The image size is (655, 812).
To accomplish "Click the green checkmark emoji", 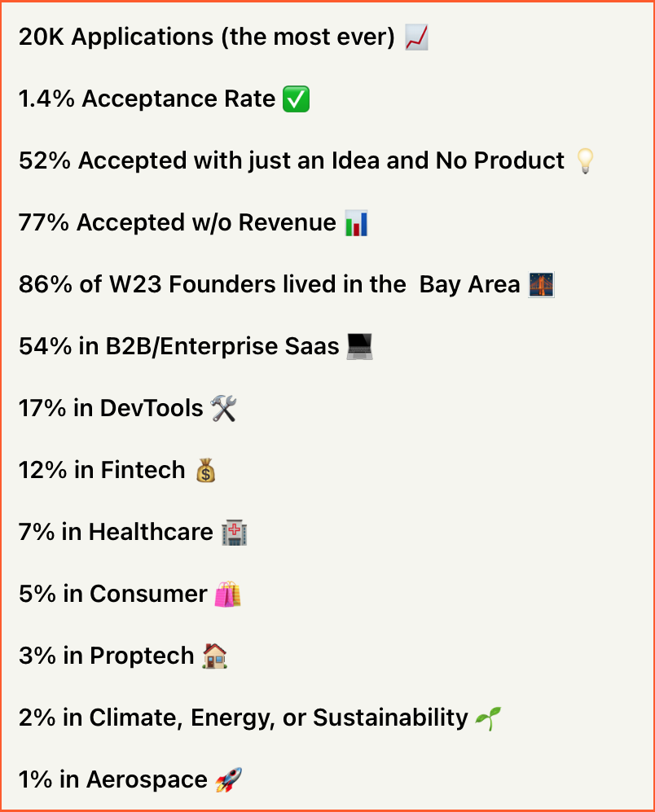I will click(296, 99).
